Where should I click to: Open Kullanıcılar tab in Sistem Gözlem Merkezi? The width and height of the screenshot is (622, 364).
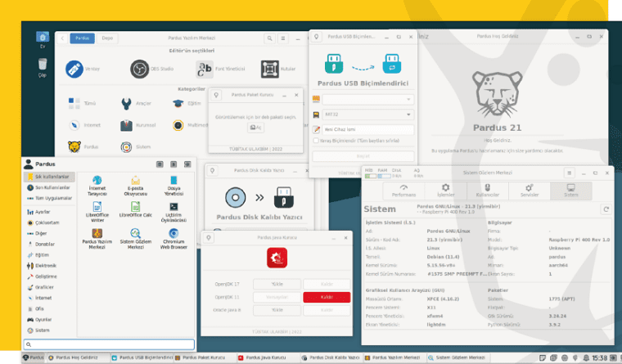[488, 191]
